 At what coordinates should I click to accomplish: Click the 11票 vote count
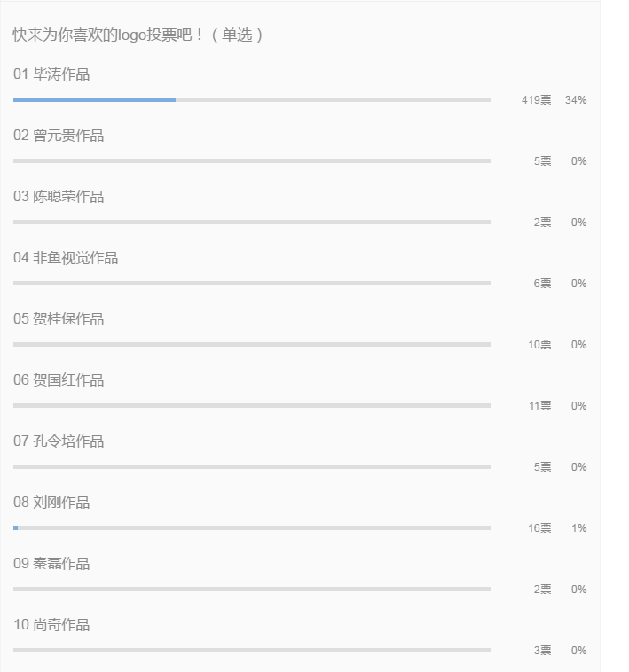click(x=539, y=406)
